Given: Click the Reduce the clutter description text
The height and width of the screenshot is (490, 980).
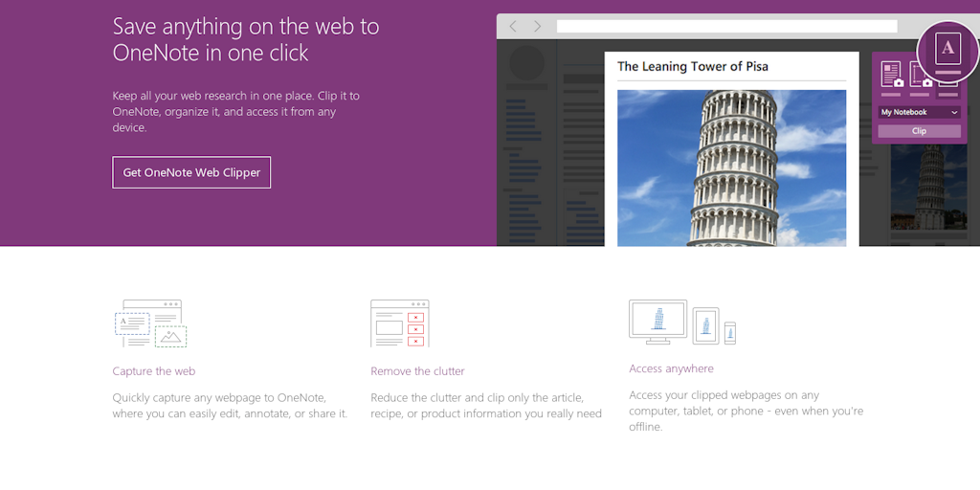Looking at the screenshot, I should click(x=486, y=406).
